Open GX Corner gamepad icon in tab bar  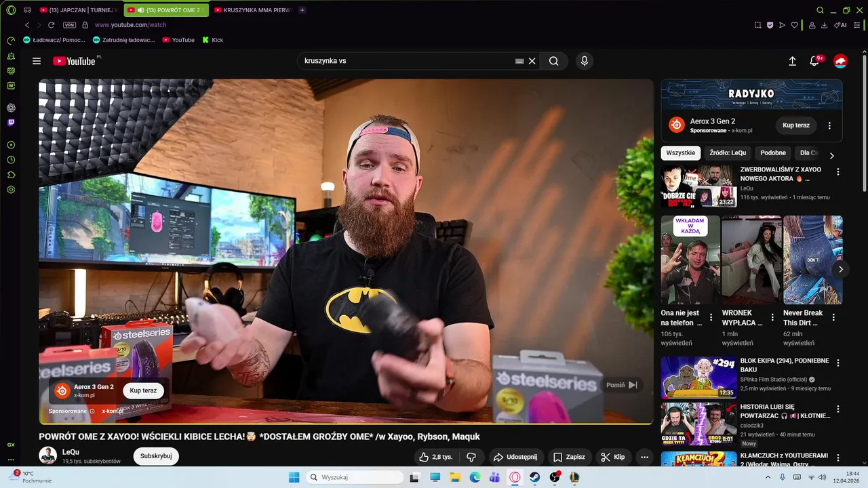pyautogui.click(x=28, y=10)
